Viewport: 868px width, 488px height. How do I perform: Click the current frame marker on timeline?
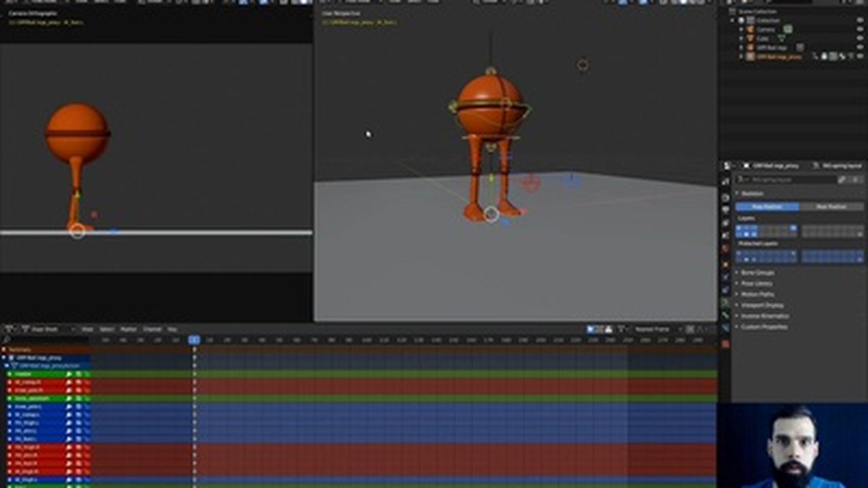pyautogui.click(x=194, y=340)
